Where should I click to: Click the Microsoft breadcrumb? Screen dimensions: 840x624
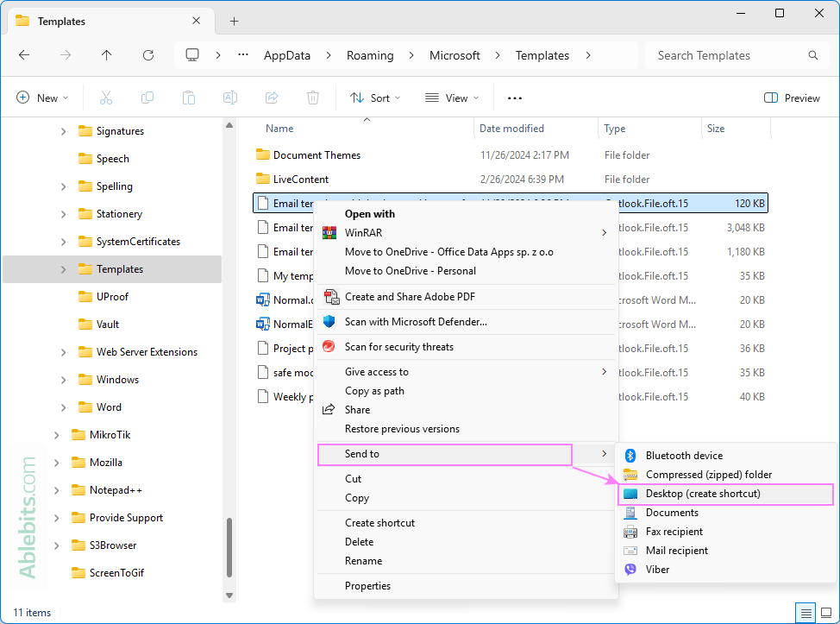coord(454,55)
